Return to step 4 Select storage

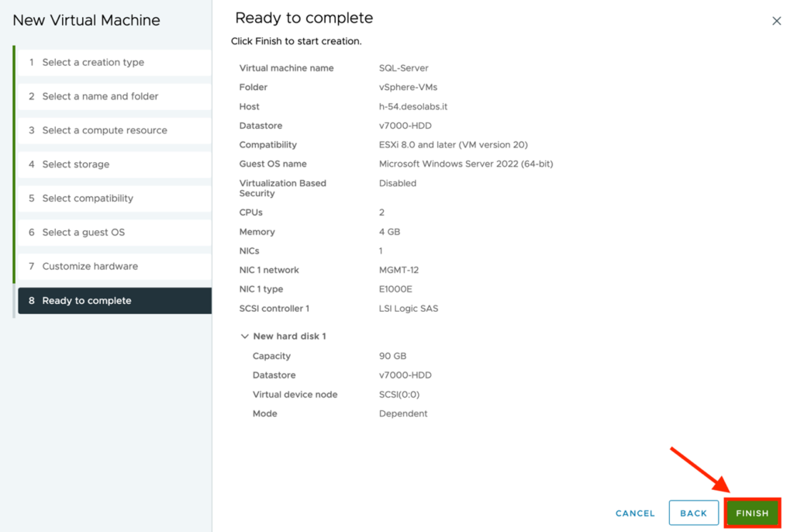(76, 164)
